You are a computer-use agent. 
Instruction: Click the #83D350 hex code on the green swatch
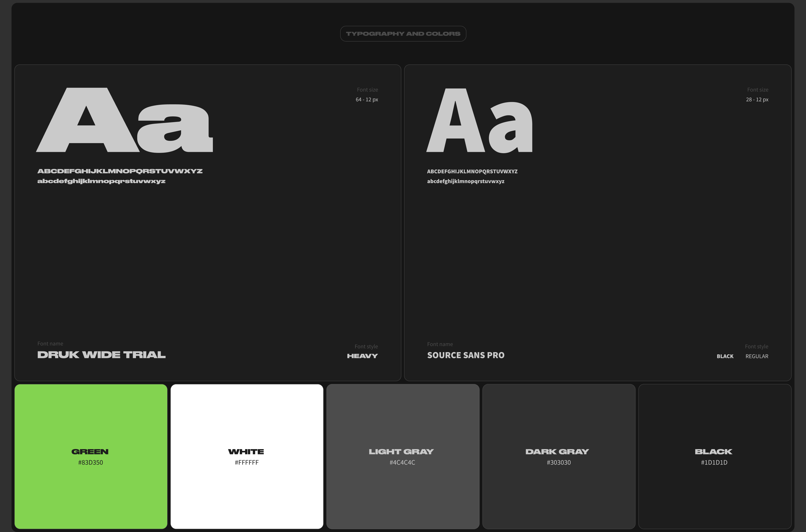[90, 462]
